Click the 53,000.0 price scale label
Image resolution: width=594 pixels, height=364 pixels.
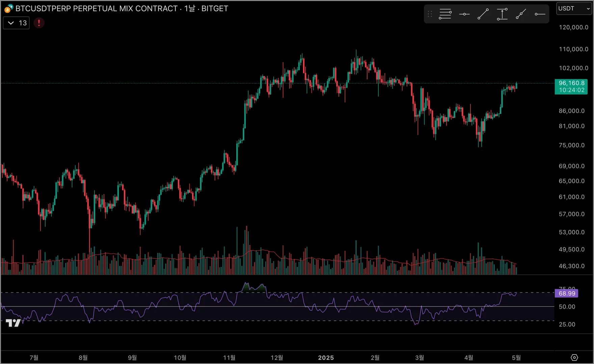pos(572,232)
